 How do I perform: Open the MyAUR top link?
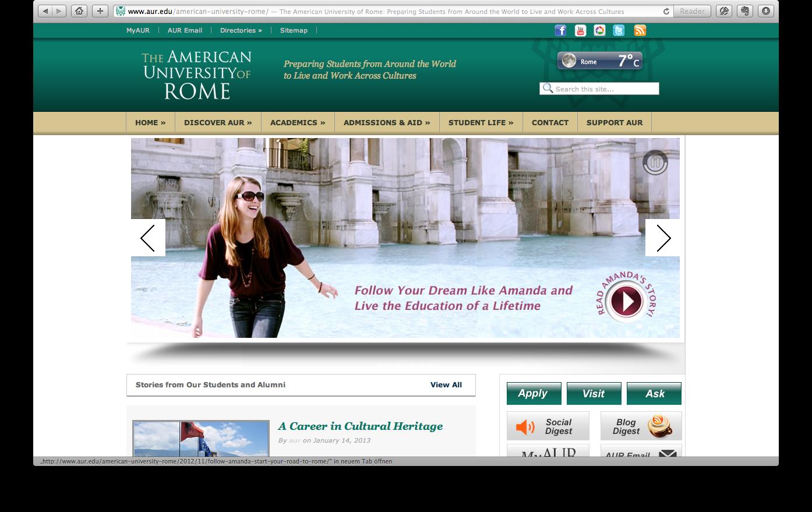pyautogui.click(x=138, y=30)
